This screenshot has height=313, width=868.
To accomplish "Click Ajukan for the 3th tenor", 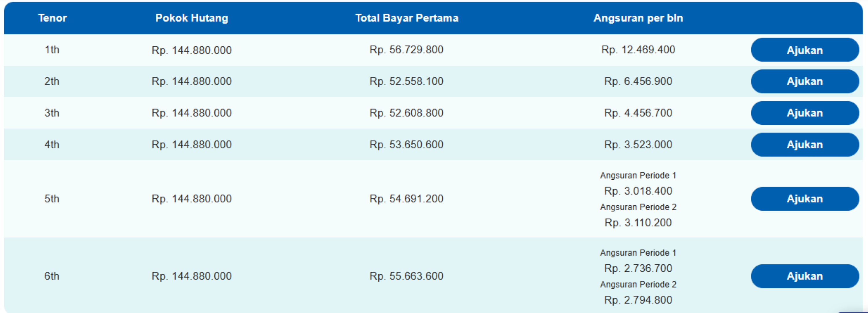I will click(805, 113).
